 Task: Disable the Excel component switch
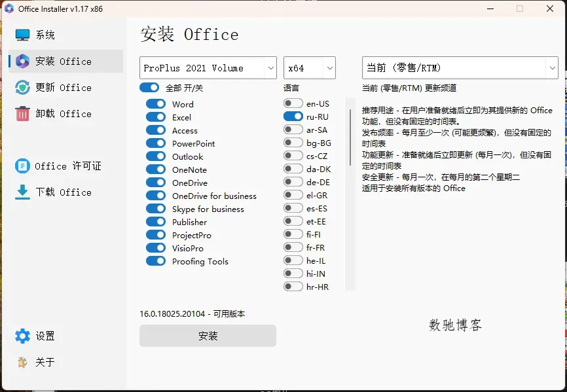(x=156, y=117)
